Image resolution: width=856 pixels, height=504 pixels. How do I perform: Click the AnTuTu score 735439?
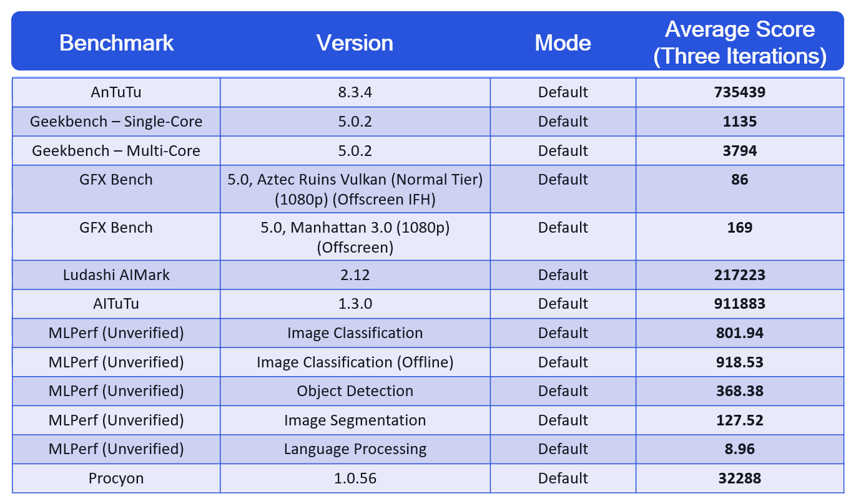click(x=740, y=92)
